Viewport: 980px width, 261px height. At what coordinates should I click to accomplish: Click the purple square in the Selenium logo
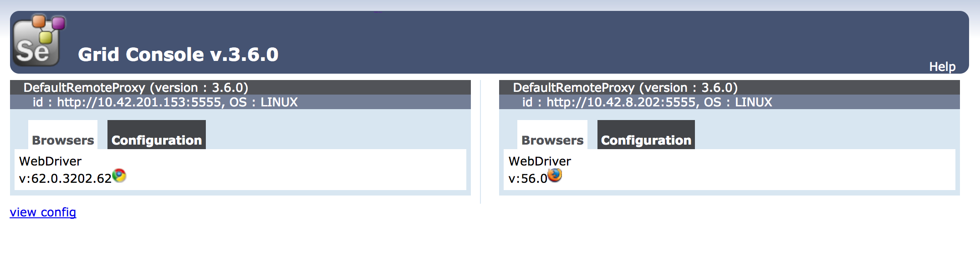coord(58,23)
